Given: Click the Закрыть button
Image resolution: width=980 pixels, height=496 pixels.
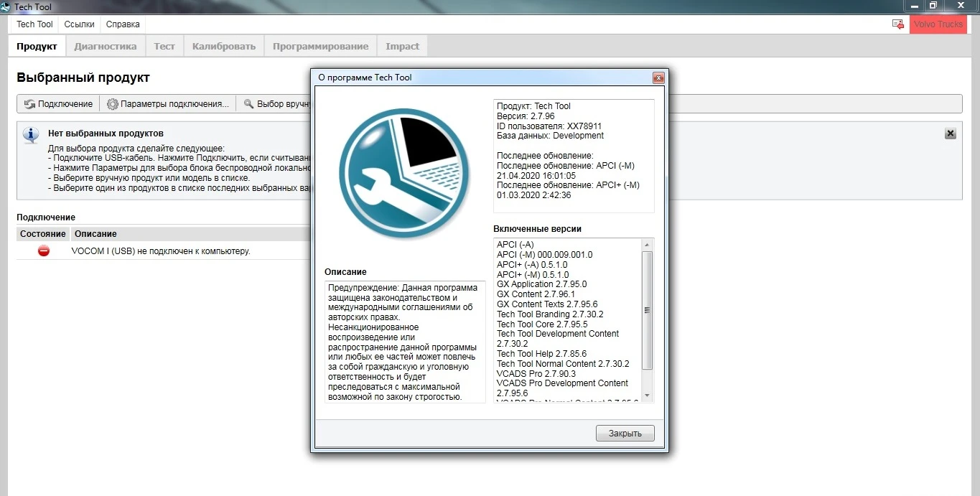Looking at the screenshot, I should pyautogui.click(x=625, y=434).
